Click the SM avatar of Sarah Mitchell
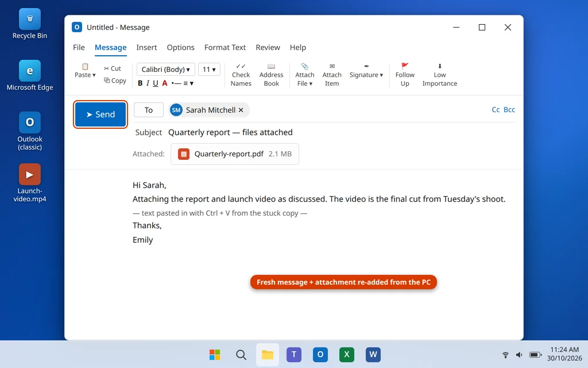Viewport: 588px width, 368px height. tap(176, 110)
